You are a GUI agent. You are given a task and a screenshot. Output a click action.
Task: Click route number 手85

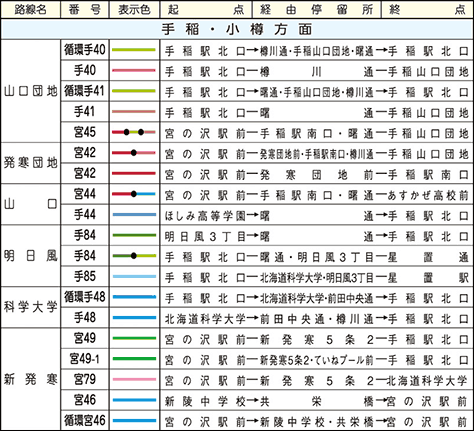tap(85, 276)
